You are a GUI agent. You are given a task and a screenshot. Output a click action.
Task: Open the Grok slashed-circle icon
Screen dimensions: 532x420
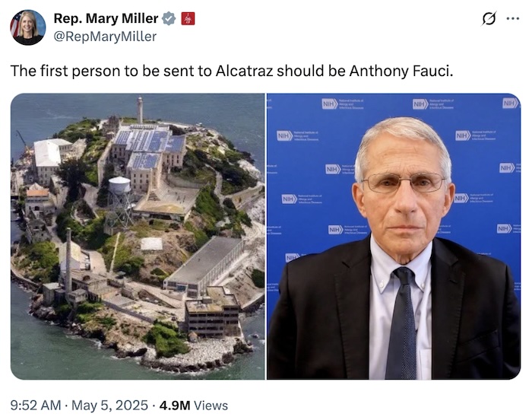pos(489,18)
